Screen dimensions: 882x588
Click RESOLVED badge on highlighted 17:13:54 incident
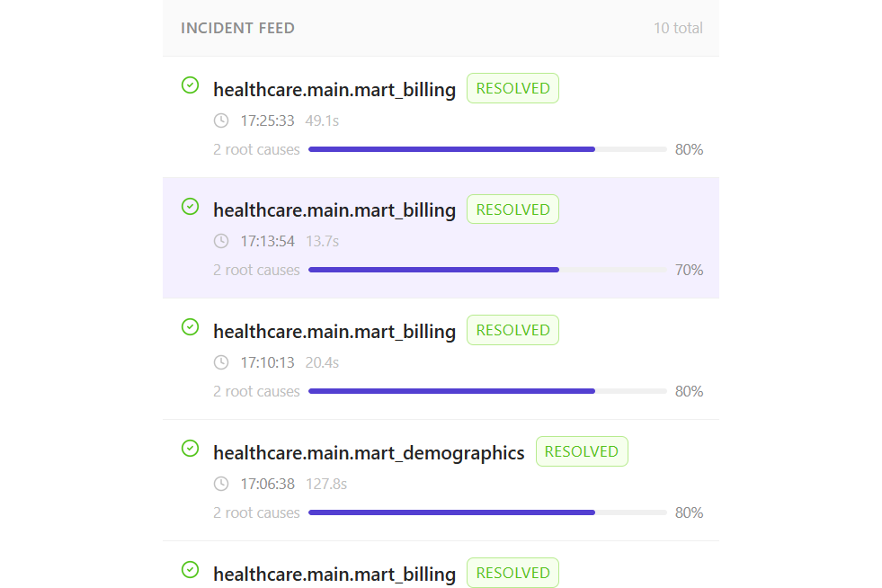[512, 209]
